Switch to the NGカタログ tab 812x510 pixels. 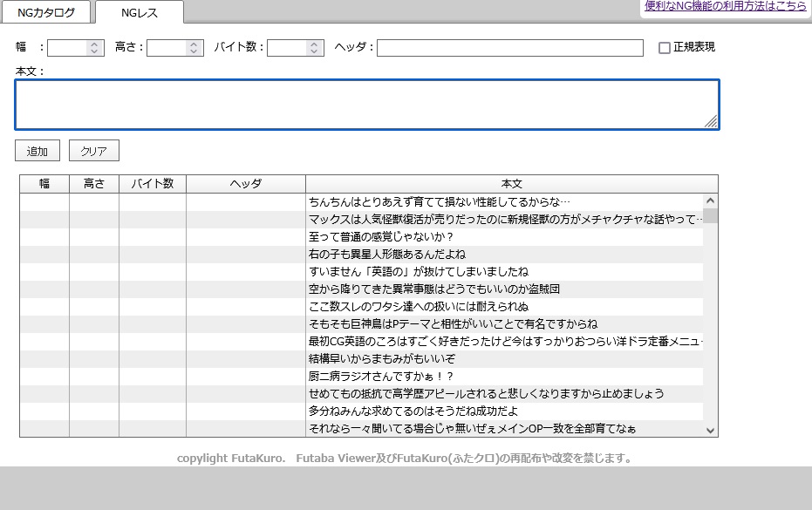point(46,12)
